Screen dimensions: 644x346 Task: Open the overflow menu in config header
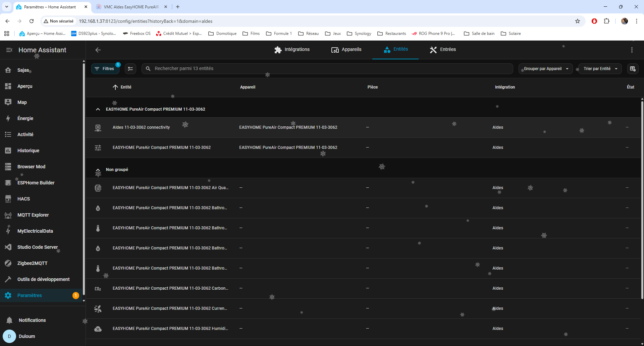tap(632, 50)
